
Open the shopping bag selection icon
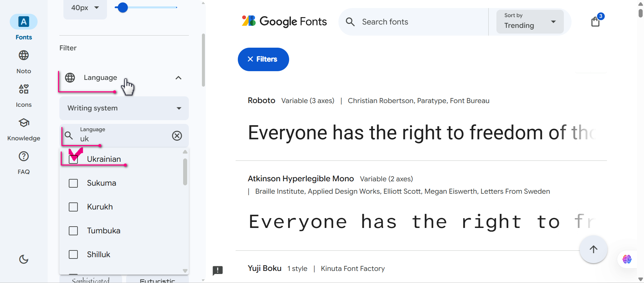[x=595, y=22]
